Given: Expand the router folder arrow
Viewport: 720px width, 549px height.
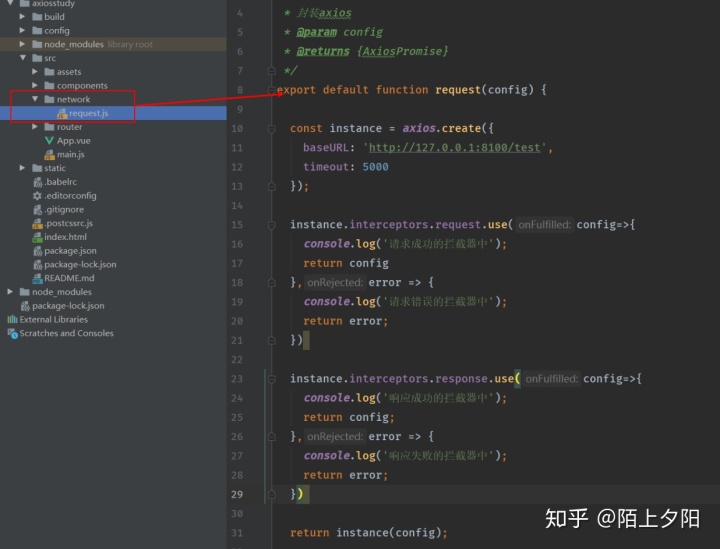Looking at the screenshot, I should [x=35, y=127].
